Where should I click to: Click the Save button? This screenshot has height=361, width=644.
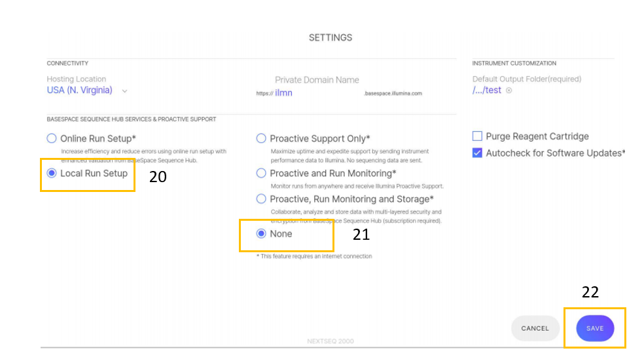click(595, 328)
